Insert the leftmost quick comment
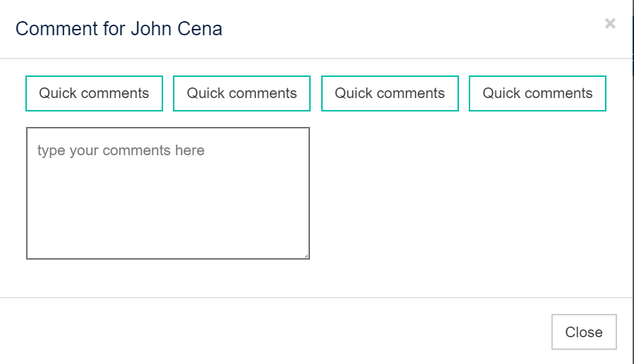 [94, 94]
